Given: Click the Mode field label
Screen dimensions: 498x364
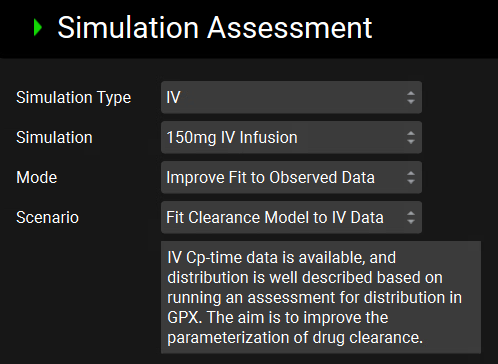Looking at the screenshot, I should pyautogui.click(x=37, y=177).
